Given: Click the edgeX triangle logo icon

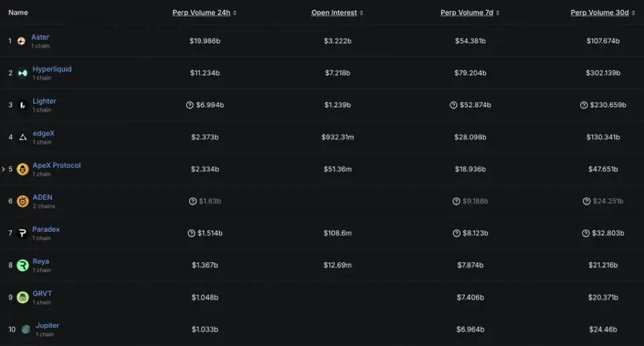Looking at the screenshot, I should click(x=23, y=137).
